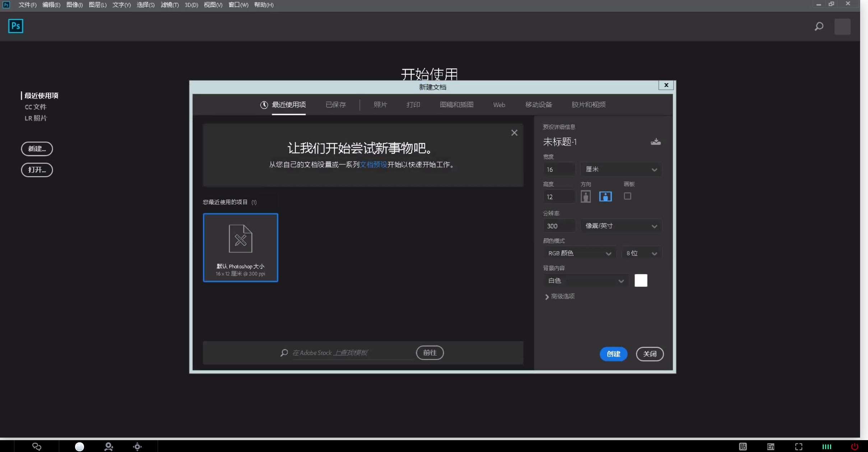The width and height of the screenshot is (868, 452).
Task: Click the 未标题-1 document name field
Action: click(560, 142)
